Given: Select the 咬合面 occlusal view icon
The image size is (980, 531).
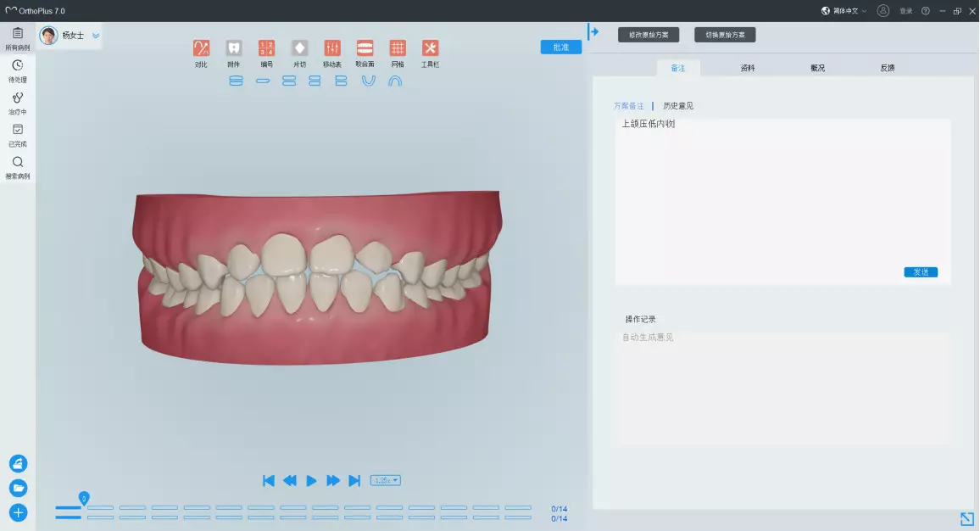Looking at the screenshot, I should [x=365, y=49].
